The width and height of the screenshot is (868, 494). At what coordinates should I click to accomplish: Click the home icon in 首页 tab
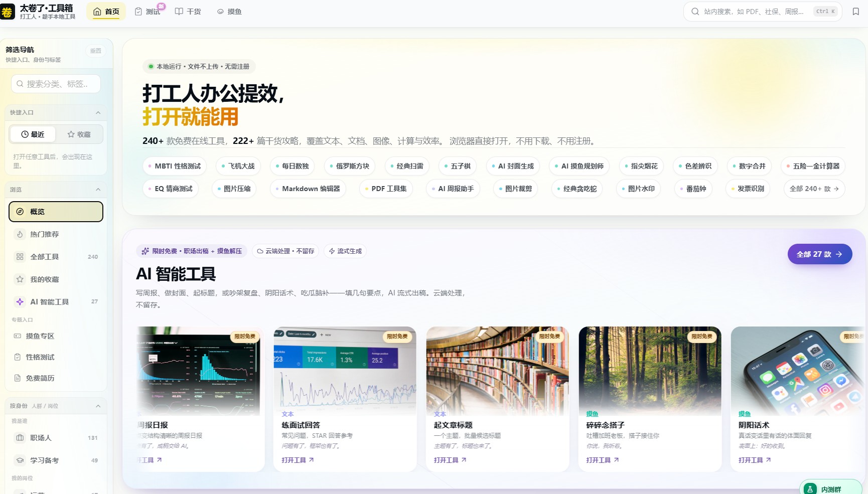click(97, 12)
